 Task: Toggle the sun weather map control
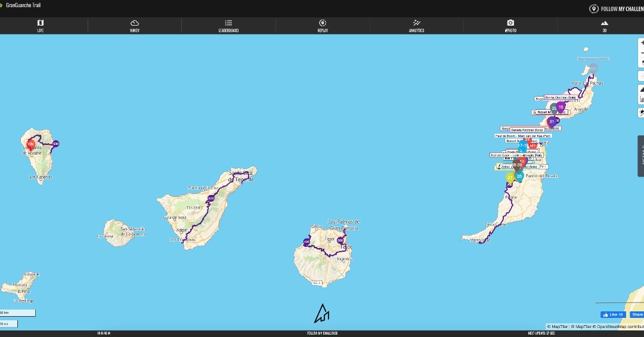pyautogui.click(x=641, y=112)
